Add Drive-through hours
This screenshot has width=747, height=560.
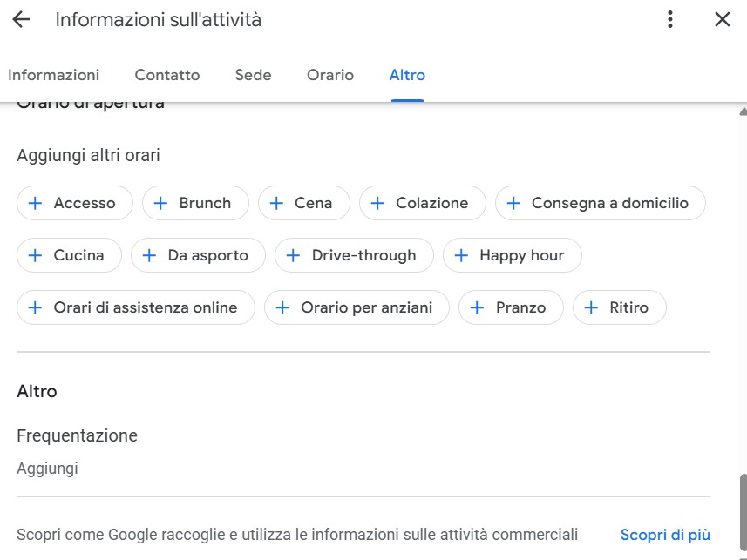[x=354, y=255]
